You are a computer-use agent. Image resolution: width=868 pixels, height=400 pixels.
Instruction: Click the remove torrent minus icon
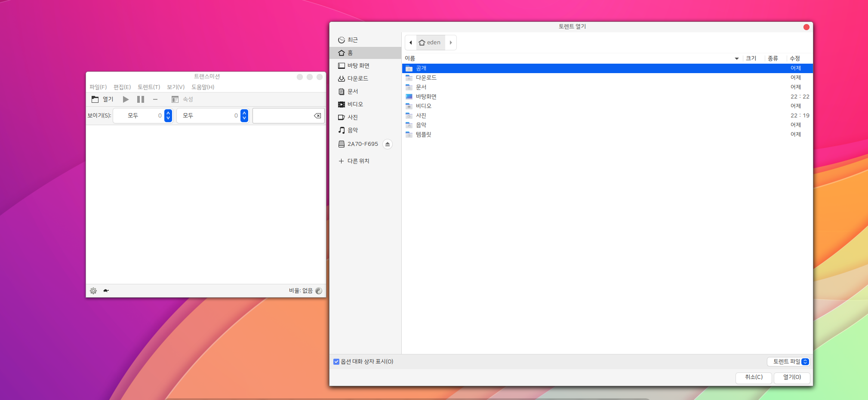coord(155,99)
